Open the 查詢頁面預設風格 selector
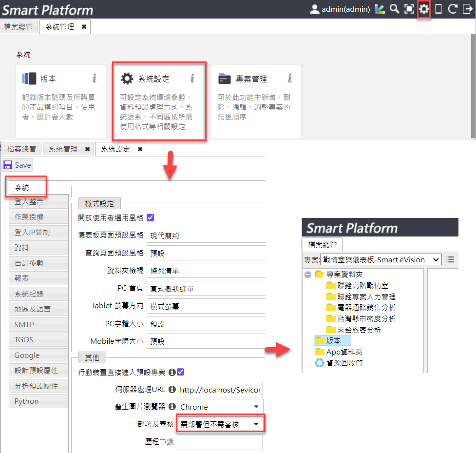 tap(206, 253)
